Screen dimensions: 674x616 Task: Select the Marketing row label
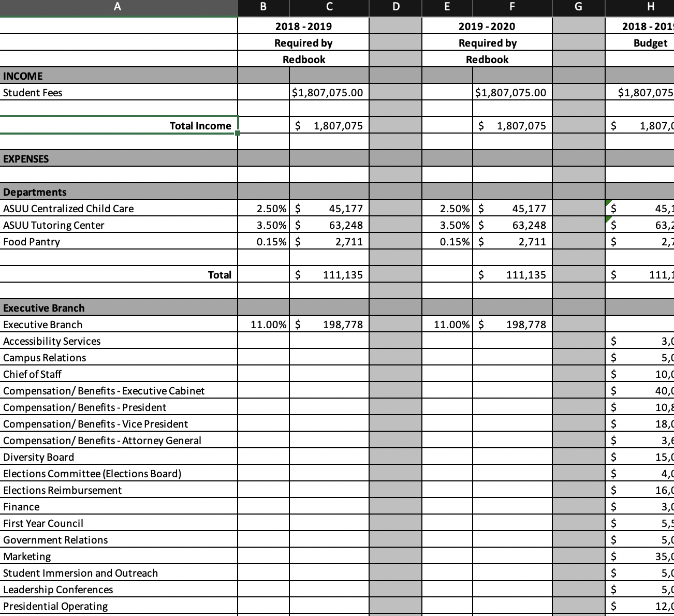pos(119,556)
